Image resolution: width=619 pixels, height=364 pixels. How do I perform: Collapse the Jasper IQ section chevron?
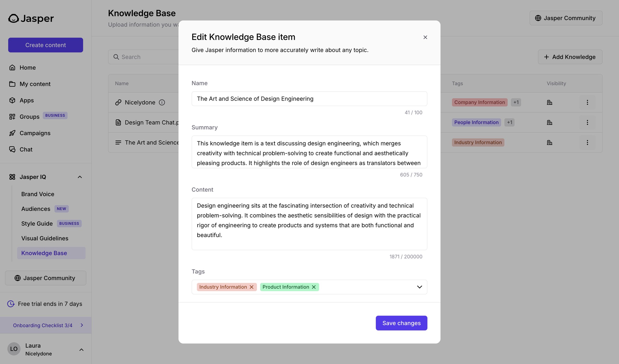tap(80, 177)
